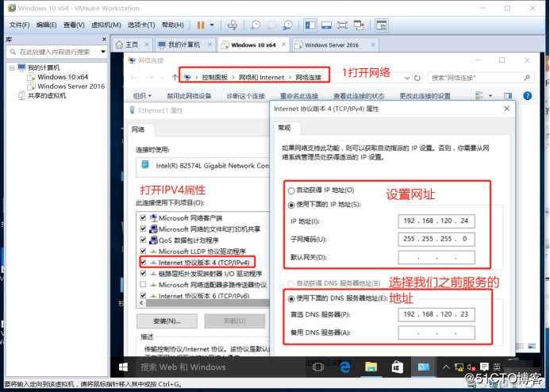Close the library panel

click(104, 39)
